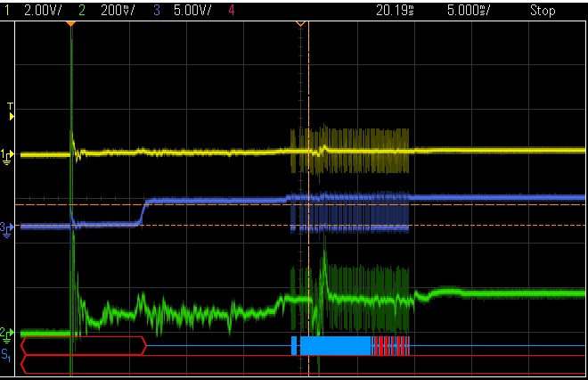Click the solid blue serial decode block
Screen dimensions: 588x380
click(x=335, y=345)
